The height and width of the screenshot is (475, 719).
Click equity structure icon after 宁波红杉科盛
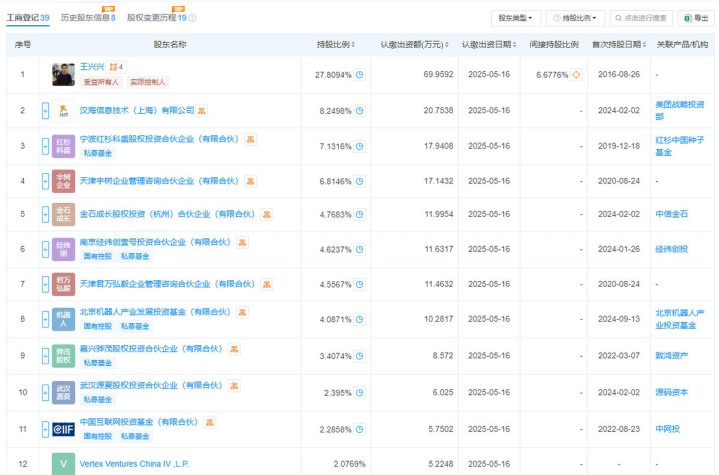pyautogui.click(x=250, y=139)
